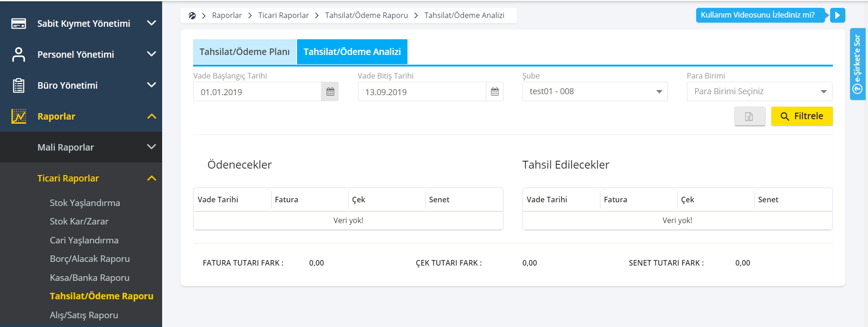Click the Büro Yönetimi clipboard icon
The height and width of the screenshot is (327, 868).
pyautogui.click(x=18, y=85)
